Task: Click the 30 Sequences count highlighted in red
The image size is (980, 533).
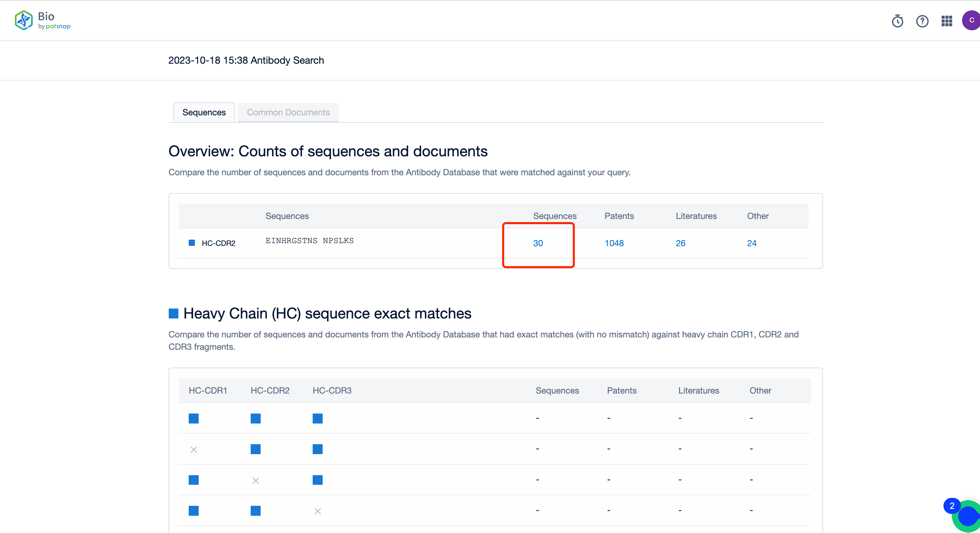Action: click(538, 243)
